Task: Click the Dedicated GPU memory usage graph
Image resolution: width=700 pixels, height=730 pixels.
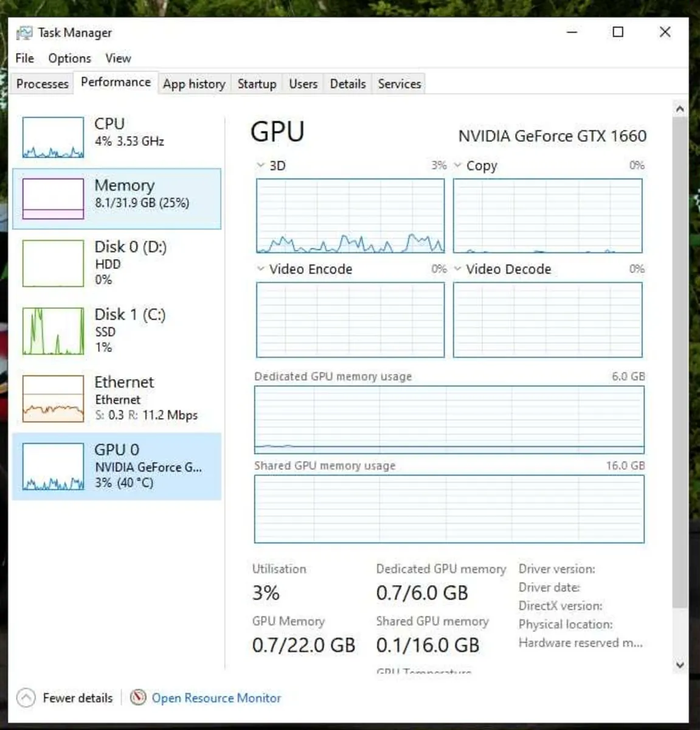Action: click(449, 420)
